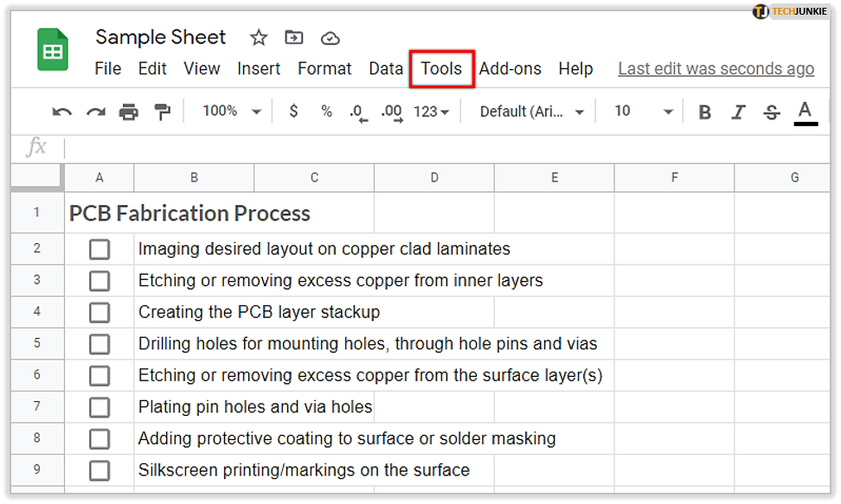Click the Last edit was seconds ago link
The height and width of the screenshot is (504, 841).
716,69
